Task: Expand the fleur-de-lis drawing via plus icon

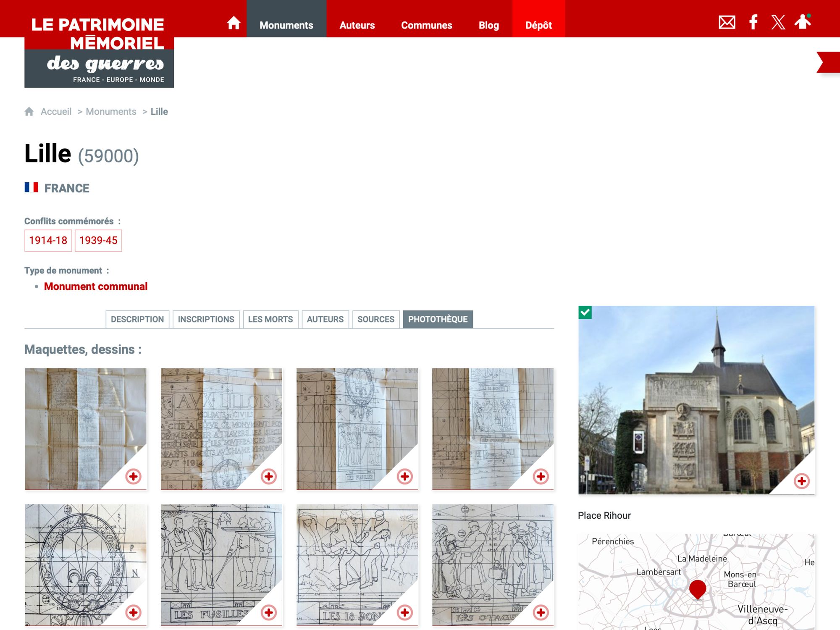Action: [133, 612]
